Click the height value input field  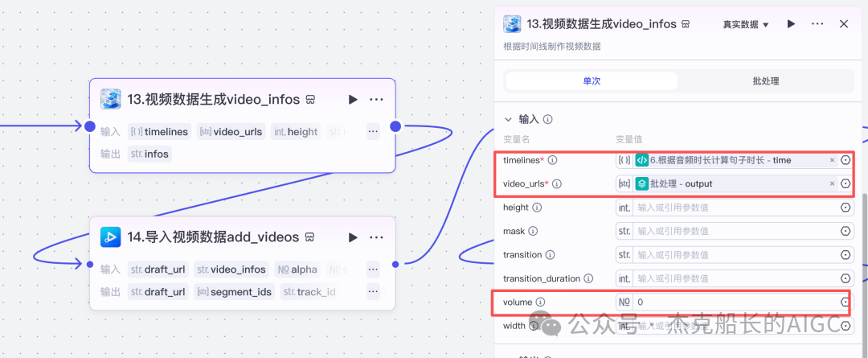pos(735,208)
